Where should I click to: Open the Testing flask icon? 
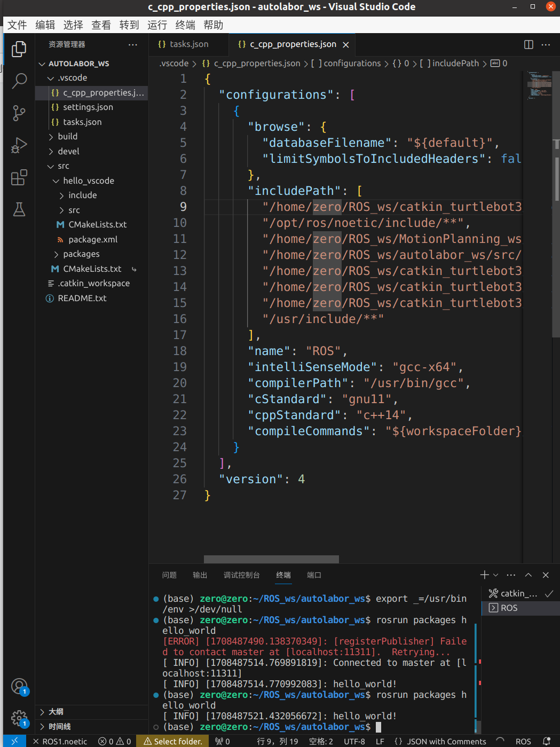pyautogui.click(x=19, y=209)
